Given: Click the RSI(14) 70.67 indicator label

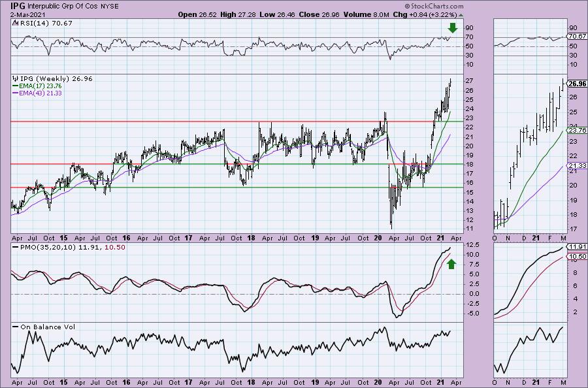Looking at the screenshot, I should point(45,23).
